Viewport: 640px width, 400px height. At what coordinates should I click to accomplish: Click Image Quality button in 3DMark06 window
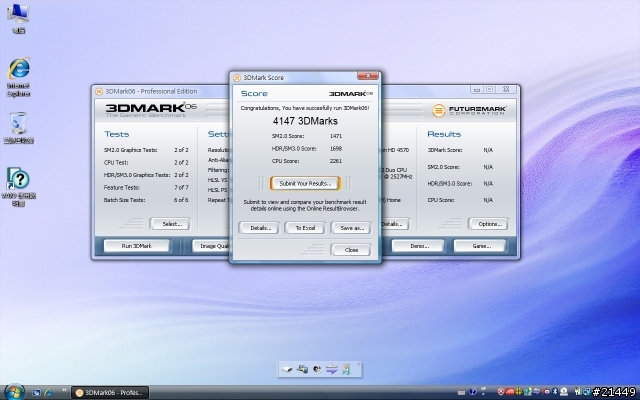coord(211,246)
